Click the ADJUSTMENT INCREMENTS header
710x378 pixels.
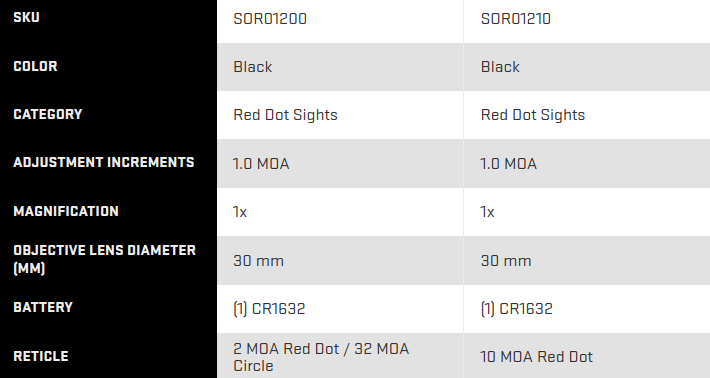point(104,163)
